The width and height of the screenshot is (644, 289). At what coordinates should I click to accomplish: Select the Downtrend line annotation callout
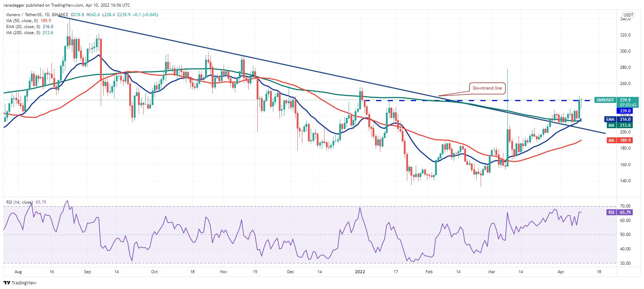point(487,88)
